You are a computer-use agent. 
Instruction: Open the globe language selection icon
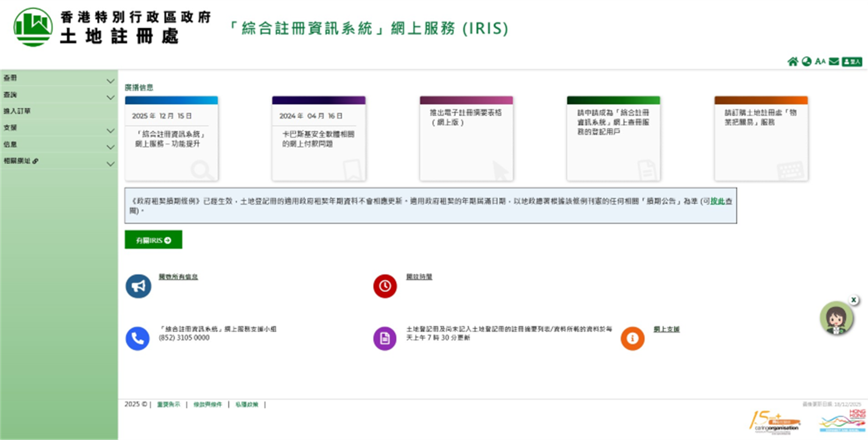[807, 61]
